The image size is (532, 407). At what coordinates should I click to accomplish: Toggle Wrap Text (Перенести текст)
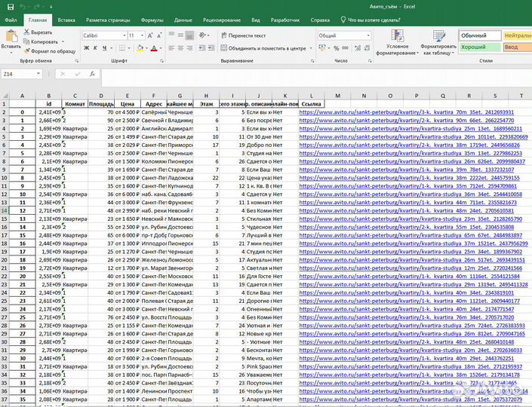[x=243, y=35]
